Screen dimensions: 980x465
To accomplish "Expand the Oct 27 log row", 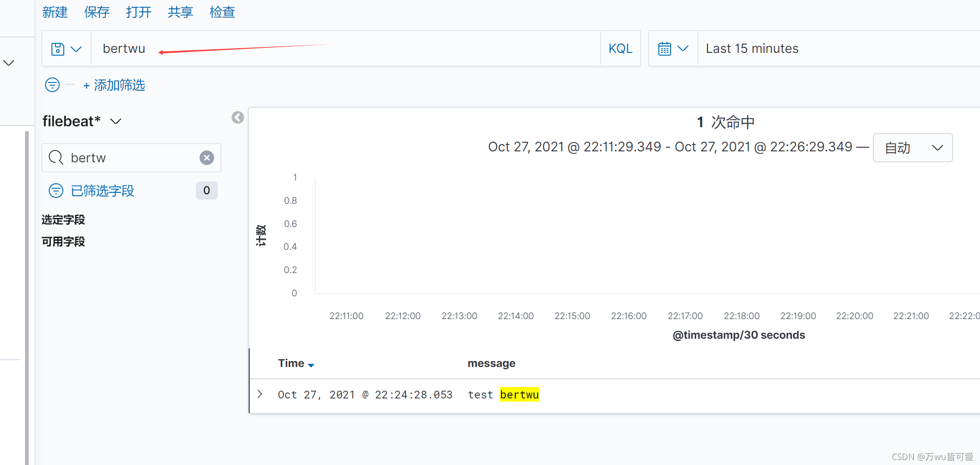I will click(x=260, y=394).
